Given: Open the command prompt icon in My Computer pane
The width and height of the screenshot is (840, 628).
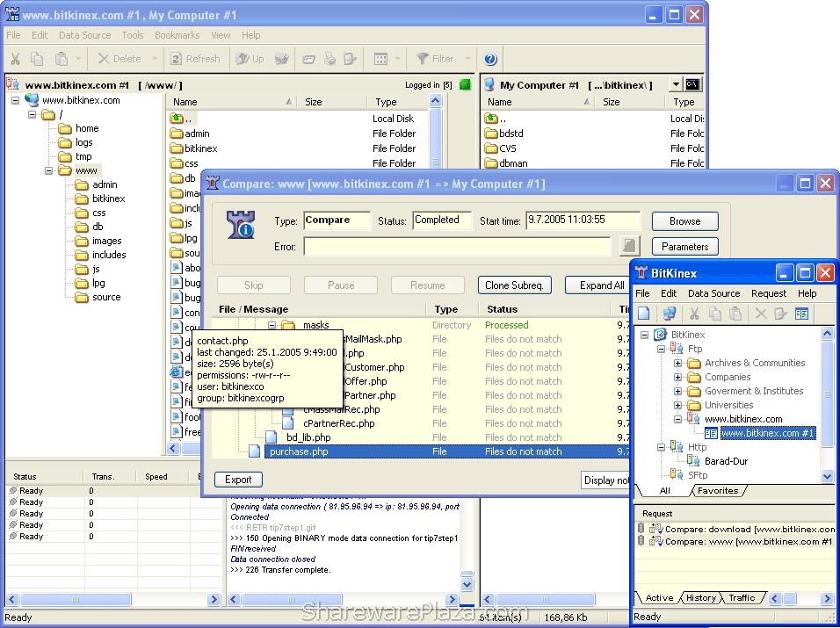Looking at the screenshot, I should [692, 84].
